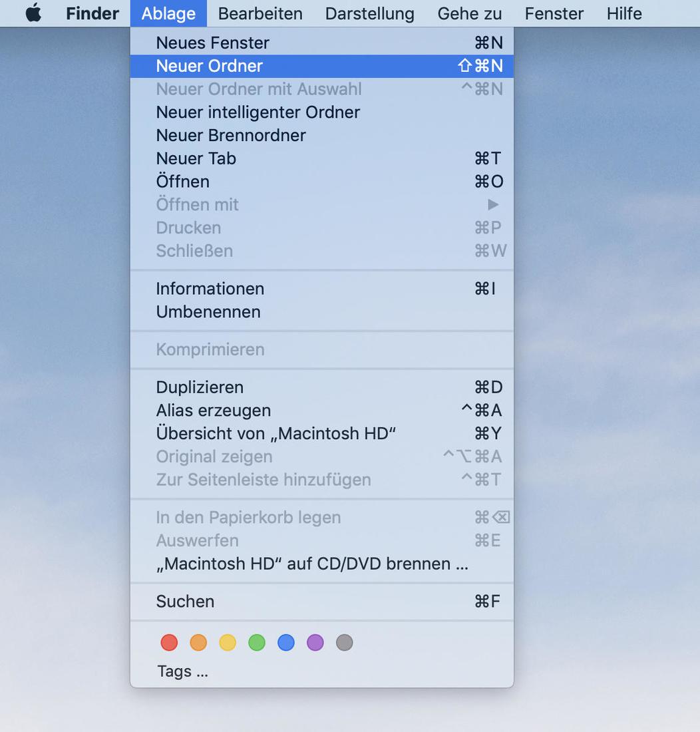Open the Darstellung menu
Screen dimensions: 700x732
(x=369, y=13)
